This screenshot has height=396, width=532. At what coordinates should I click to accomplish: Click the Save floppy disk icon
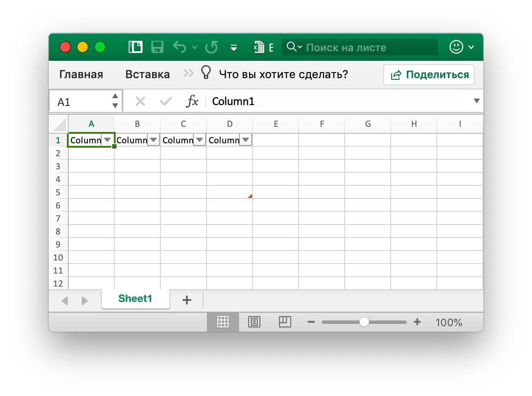point(157,47)
